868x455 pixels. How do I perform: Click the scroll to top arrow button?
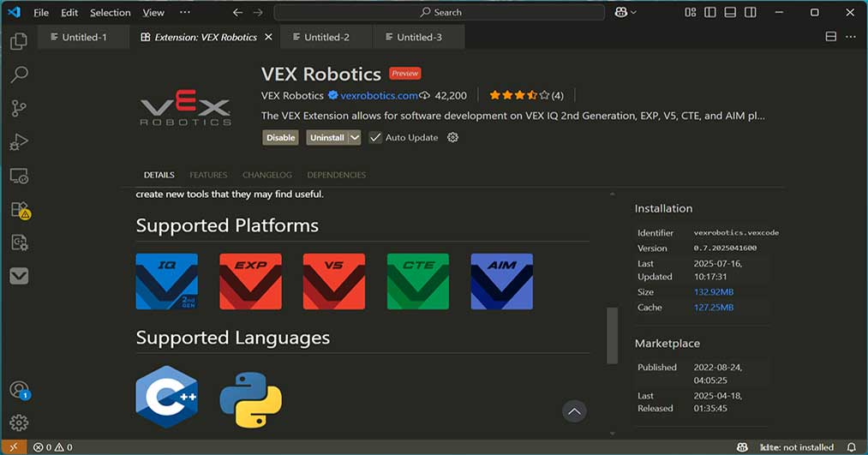pyautogui.click(x=574, y=411)
